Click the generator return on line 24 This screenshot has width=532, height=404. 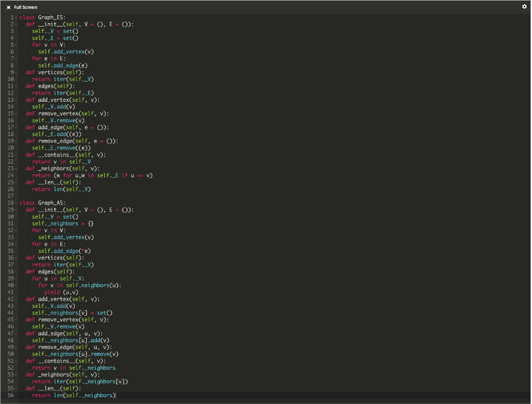(92, 176)
